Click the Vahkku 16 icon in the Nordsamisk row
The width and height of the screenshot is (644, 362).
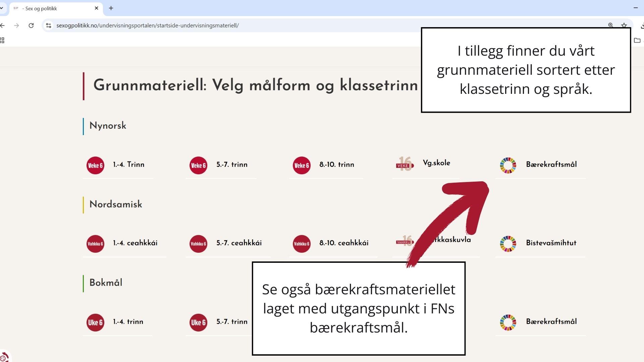pyautogui.click(x=405, y=241)
